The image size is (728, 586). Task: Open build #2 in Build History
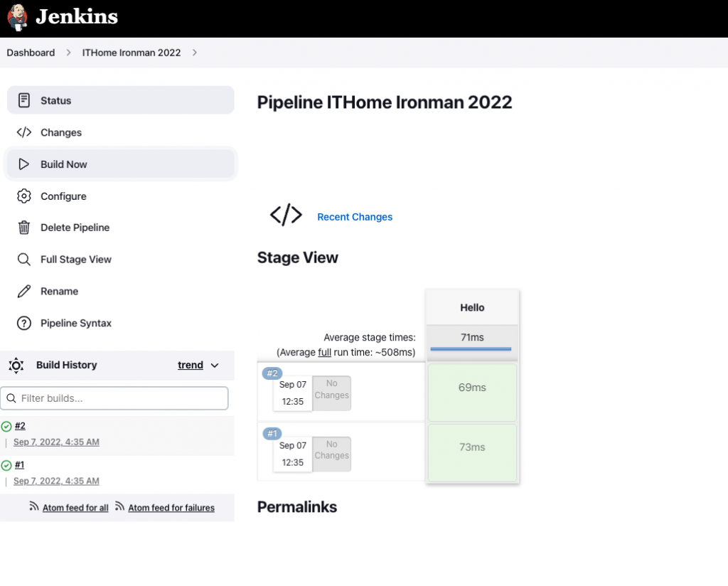point(20,426)
